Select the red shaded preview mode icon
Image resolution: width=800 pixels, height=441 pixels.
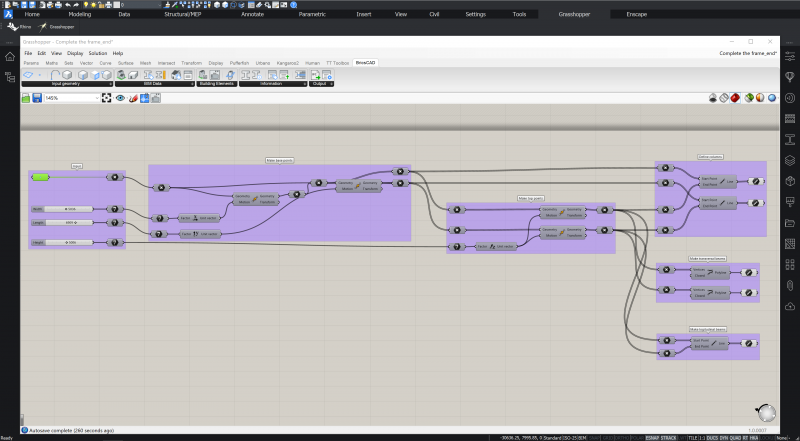[x=735, y=98]
